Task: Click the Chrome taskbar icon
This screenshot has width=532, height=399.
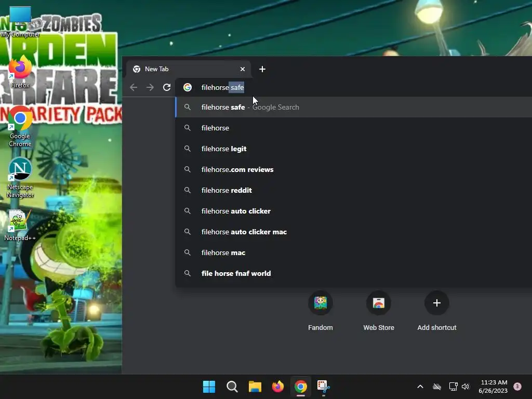Action: (x=301, y=387)
